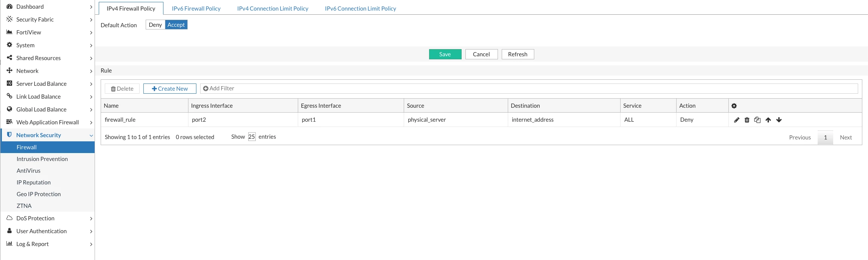868x260 pixels.
Task: Open Intrusion Prevention in sidebar
Action: (x=48, y=159)
